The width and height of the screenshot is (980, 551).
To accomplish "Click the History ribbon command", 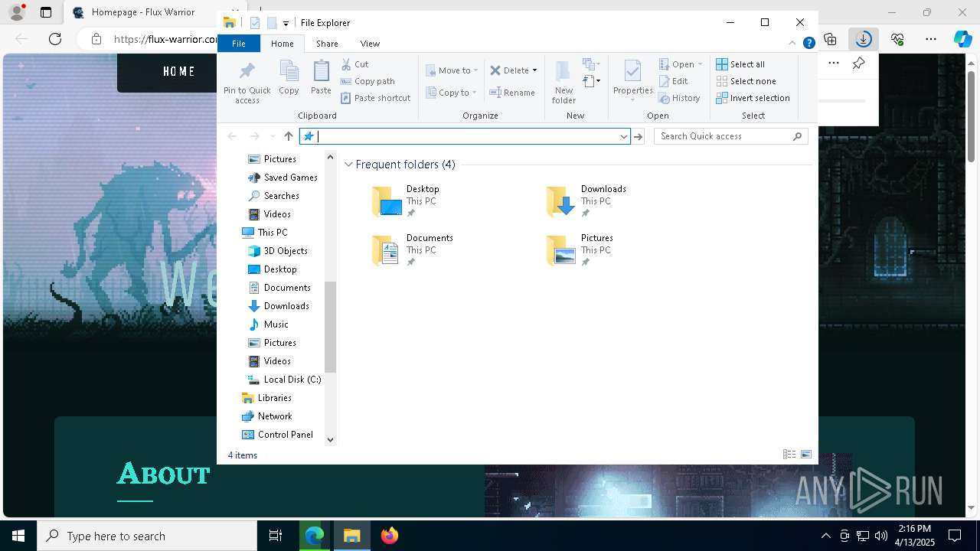I will pos(679,98).
